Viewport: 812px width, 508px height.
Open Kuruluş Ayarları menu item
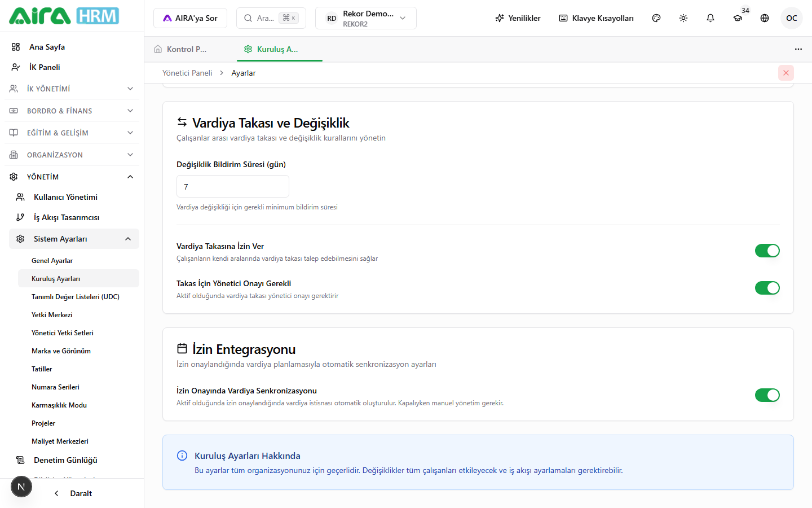pyautogui.click(x=78, y=279)
